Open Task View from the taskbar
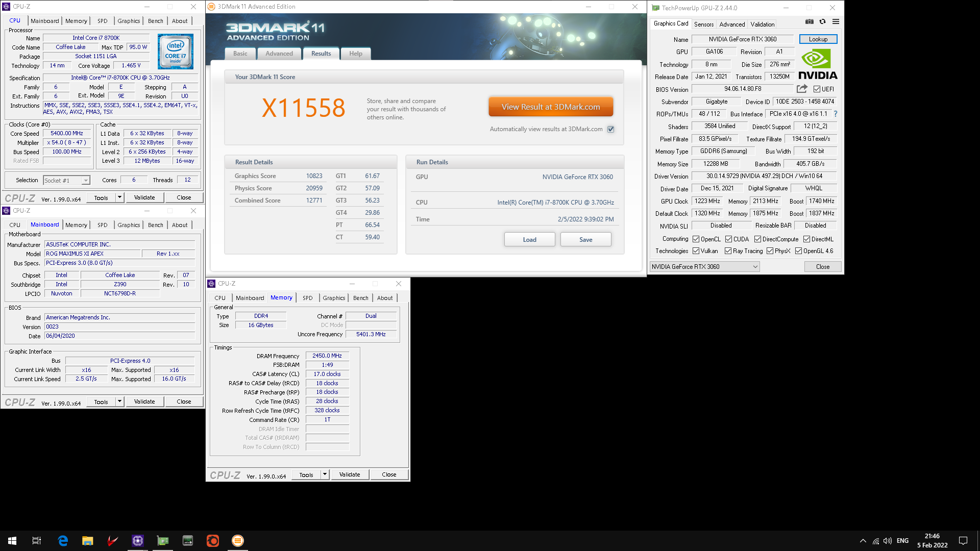The height and width of the screenshot is (551, 980). coord(37,541)
